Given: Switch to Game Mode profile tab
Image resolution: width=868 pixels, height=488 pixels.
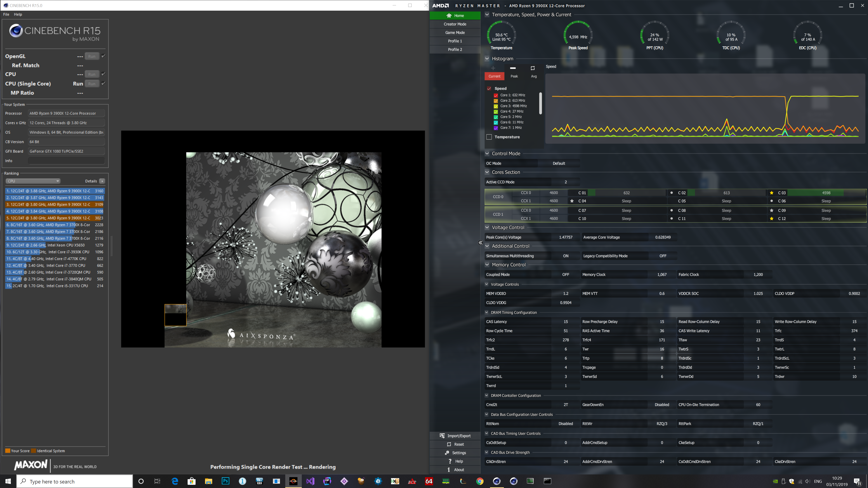Looking at the screenshot, I should (x=455, y=33).
